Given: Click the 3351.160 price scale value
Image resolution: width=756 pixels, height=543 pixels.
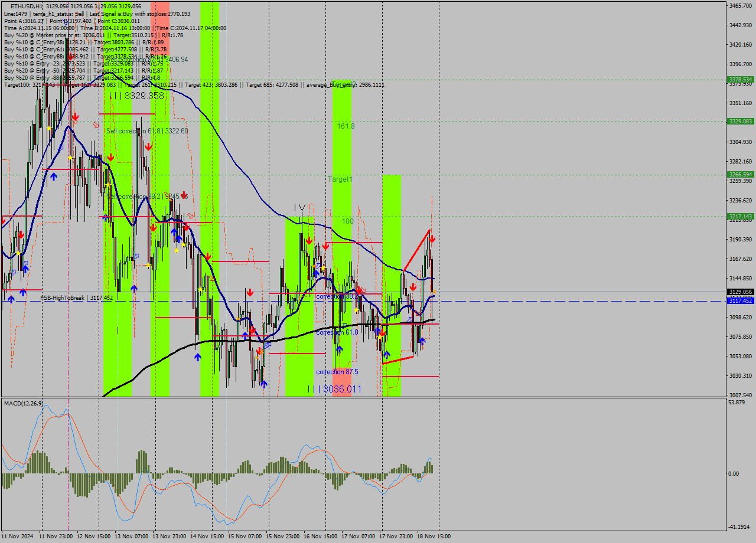Looking at the screenshot, I should [741, 103].
